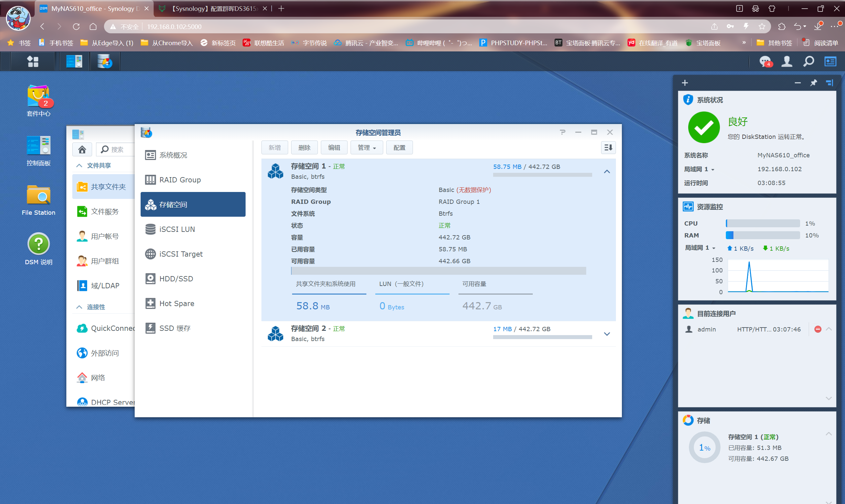
Task: Open 外部访问 in Control Panel
Action: coord(104,353)
